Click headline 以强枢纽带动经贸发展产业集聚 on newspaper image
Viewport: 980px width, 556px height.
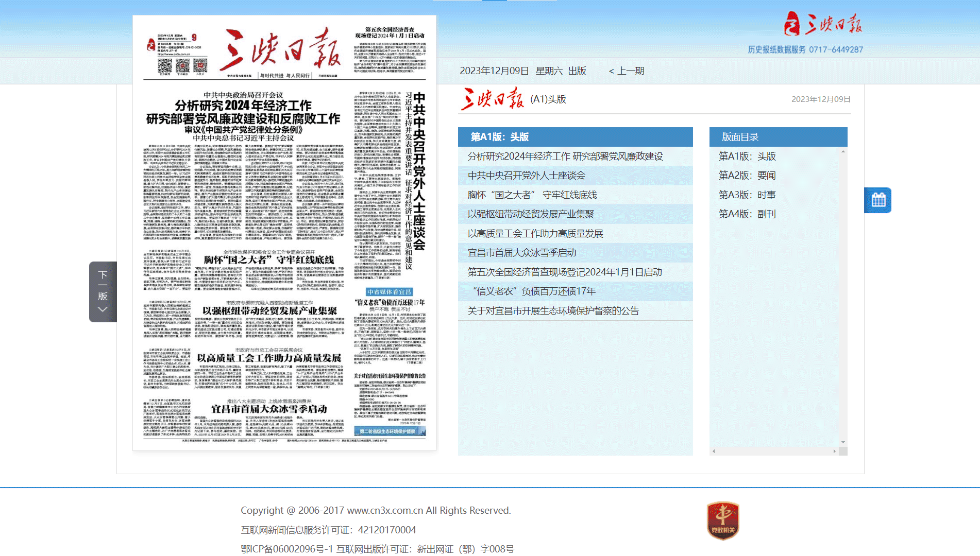pyautogui.click(x=269, y=311)
